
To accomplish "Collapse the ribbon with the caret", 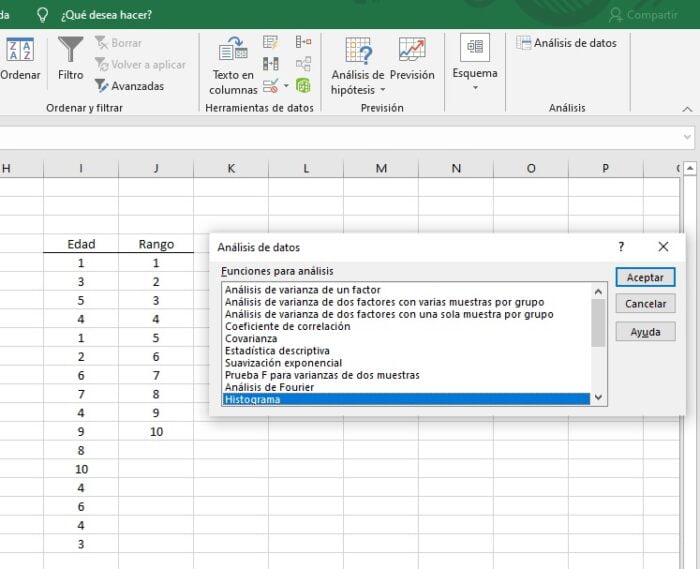I will pyautogui.click(x=688, y=109).
